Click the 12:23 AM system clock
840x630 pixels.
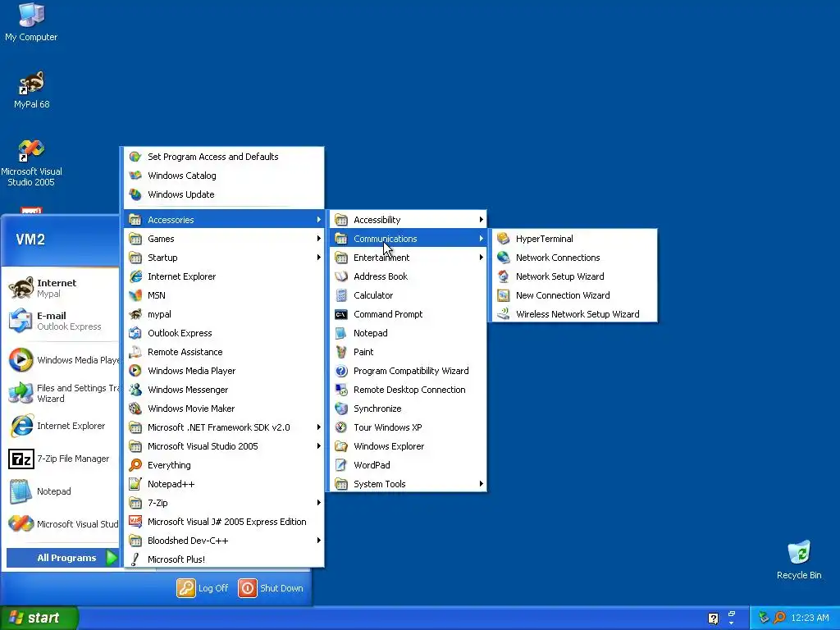pos(810,618)
